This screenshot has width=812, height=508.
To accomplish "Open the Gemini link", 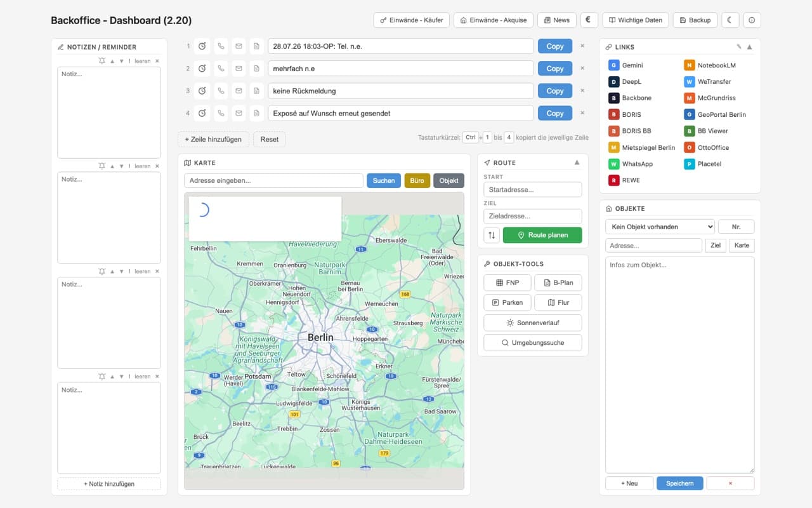I will pos(626,65).
